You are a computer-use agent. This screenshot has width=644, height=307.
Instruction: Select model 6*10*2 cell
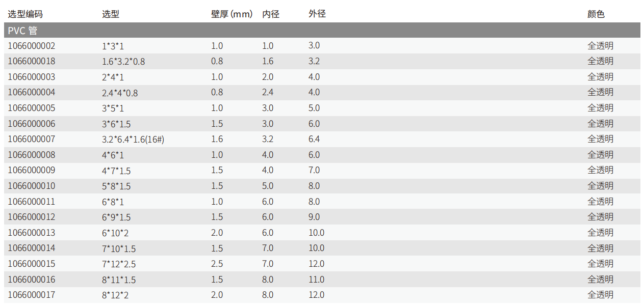(116, 233)
